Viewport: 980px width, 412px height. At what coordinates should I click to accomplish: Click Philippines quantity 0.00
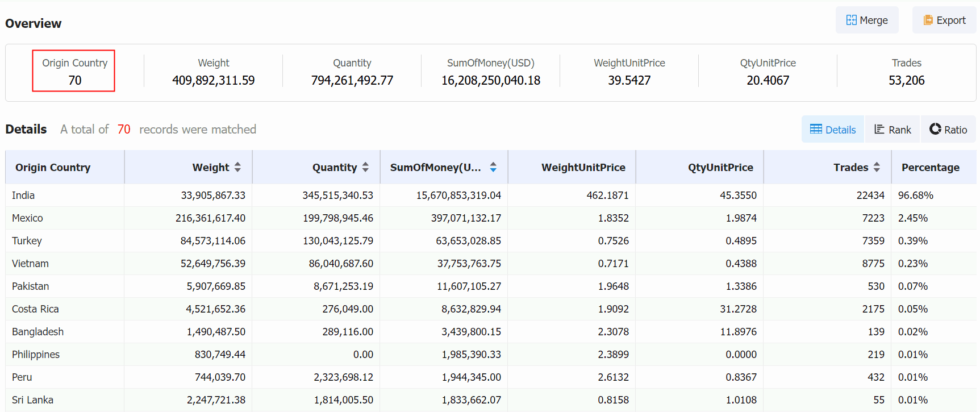click(363, 355)
